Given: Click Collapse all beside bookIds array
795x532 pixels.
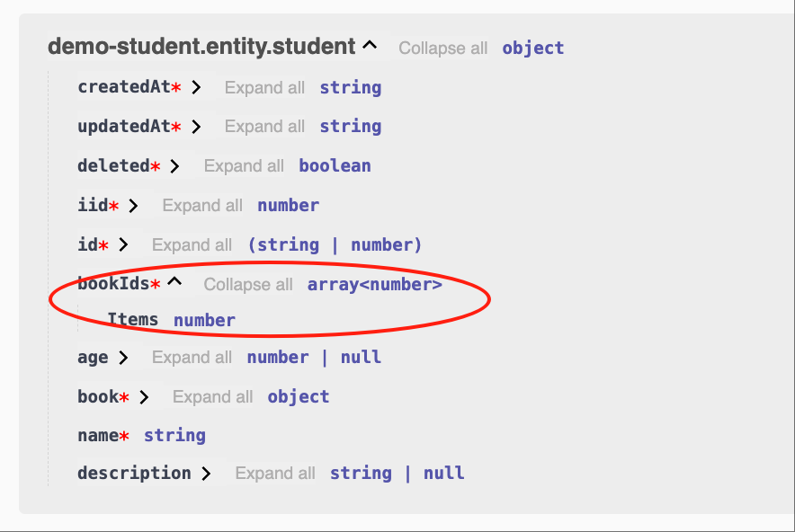Looking at the screenshot, I should [x=248, y=285].
